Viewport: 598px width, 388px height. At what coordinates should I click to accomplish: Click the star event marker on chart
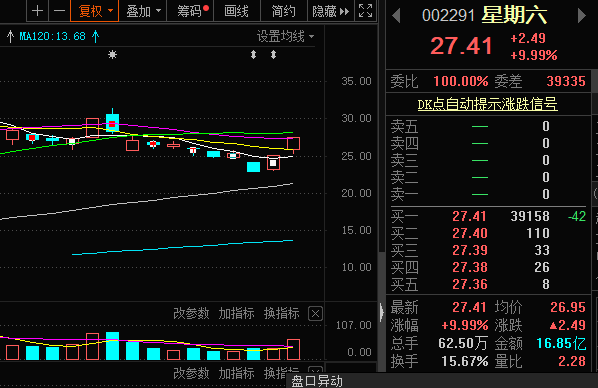[x=112, y=55]
